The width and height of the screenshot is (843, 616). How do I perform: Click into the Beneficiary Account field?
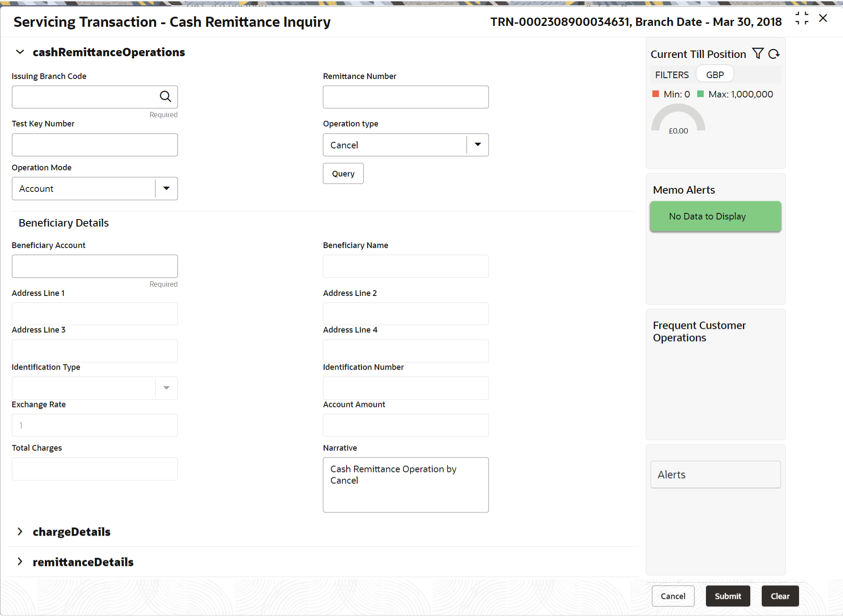(x=94, y=267)
